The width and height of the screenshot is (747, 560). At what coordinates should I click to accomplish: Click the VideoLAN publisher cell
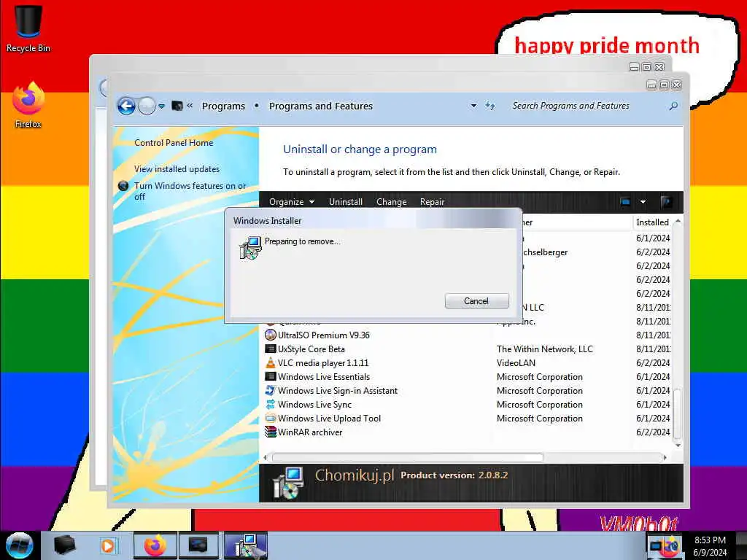(x=516, y=363)
